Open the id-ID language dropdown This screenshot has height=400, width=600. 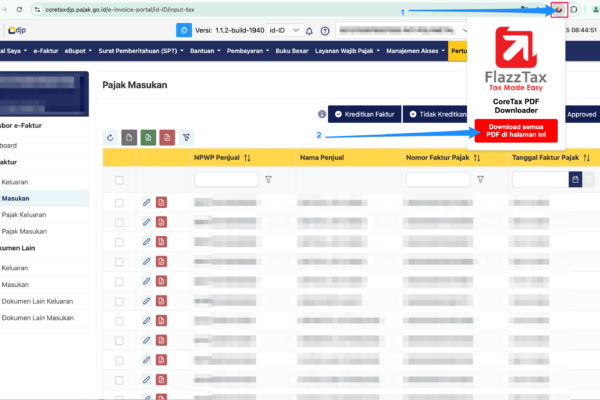pyautogui.click(x=285, y=30)
